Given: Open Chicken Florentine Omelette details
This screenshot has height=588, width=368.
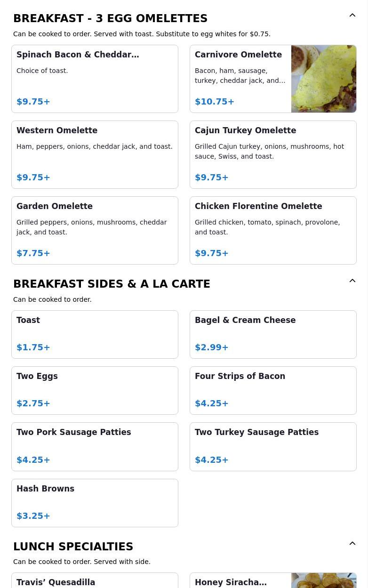Looking at the screenshot, I should tap(273, 230).
